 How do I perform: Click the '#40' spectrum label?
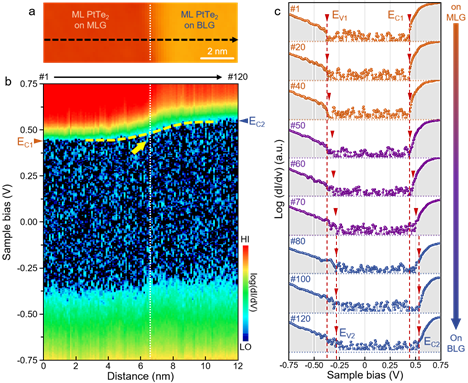click(x=298, y=86)
